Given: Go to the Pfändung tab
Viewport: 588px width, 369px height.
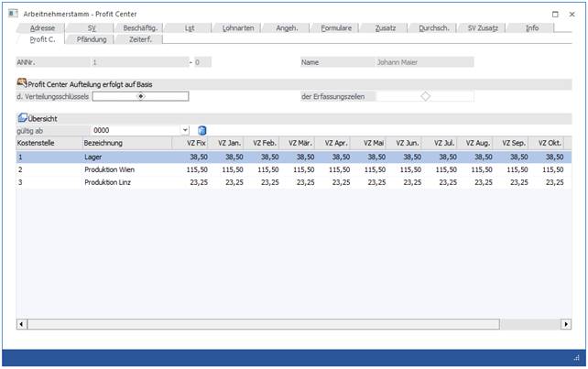Looking at the screenshot, I should pyautogui.click(x=91, y=39).
